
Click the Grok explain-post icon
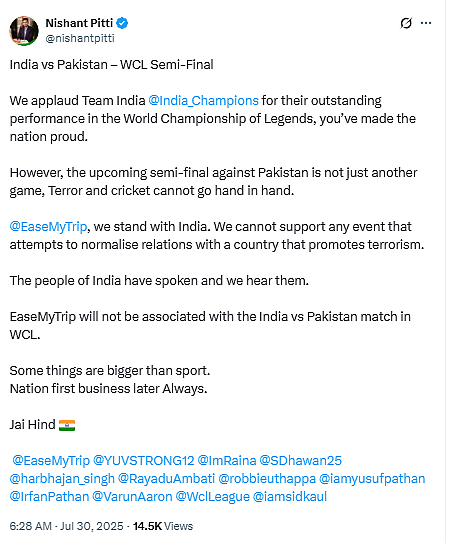(x=406, y=23)
